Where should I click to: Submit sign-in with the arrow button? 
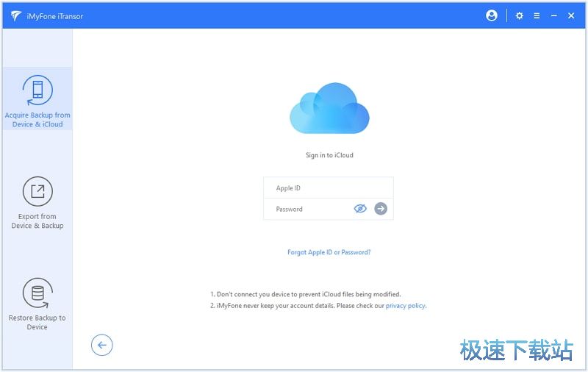381,209
